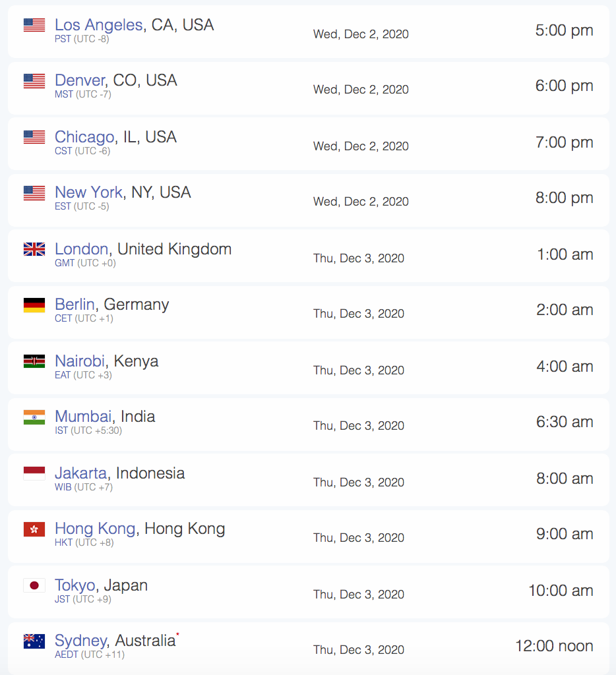Image resolution: width=616 pixels, height=675 pixels.
Task: Click the Hong Kong flag icon
Action: [34, 529]
